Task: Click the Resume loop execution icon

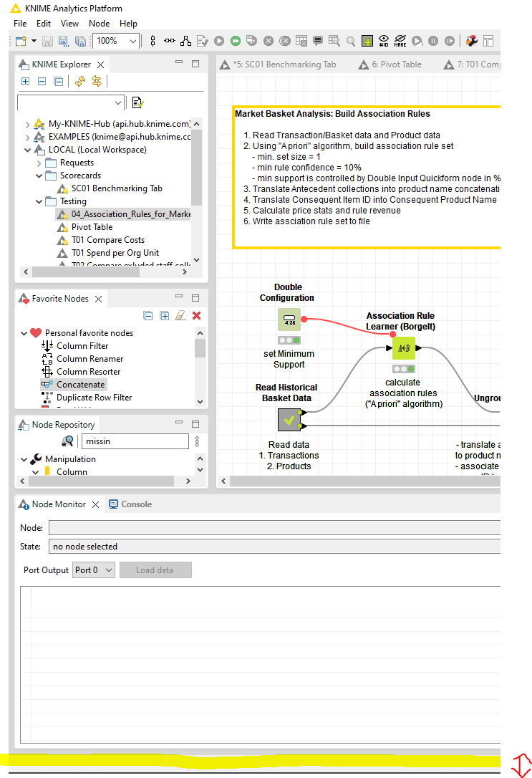Action: 450,41
